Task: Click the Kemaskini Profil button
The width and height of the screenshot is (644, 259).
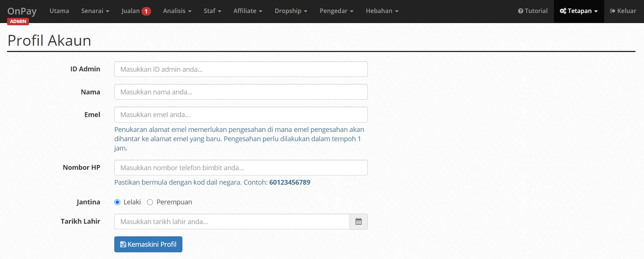Action: click(x=148, y=244)
